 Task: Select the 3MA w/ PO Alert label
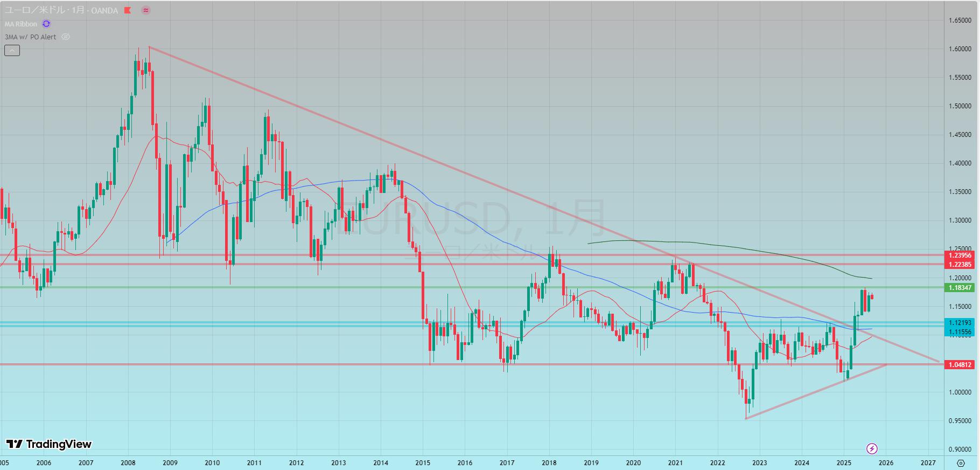[x=30, y=37]
